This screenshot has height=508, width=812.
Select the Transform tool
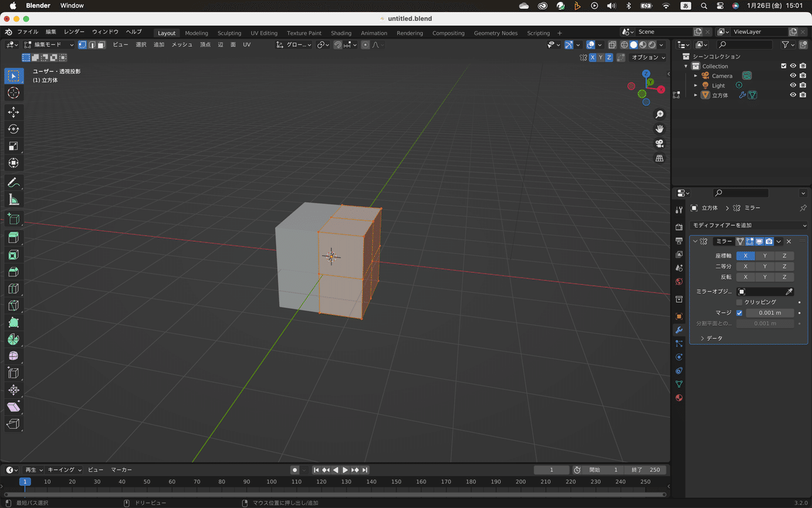point(14,163)
